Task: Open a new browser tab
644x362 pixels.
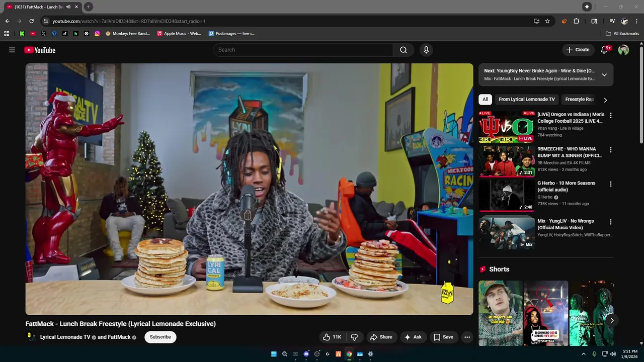Action: pos(88,7)
